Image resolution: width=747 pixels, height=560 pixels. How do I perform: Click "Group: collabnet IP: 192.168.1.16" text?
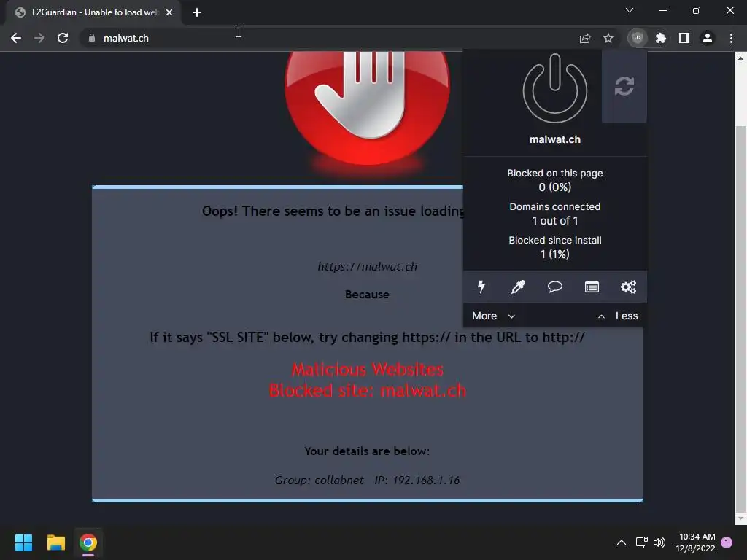tap(368, 480)
